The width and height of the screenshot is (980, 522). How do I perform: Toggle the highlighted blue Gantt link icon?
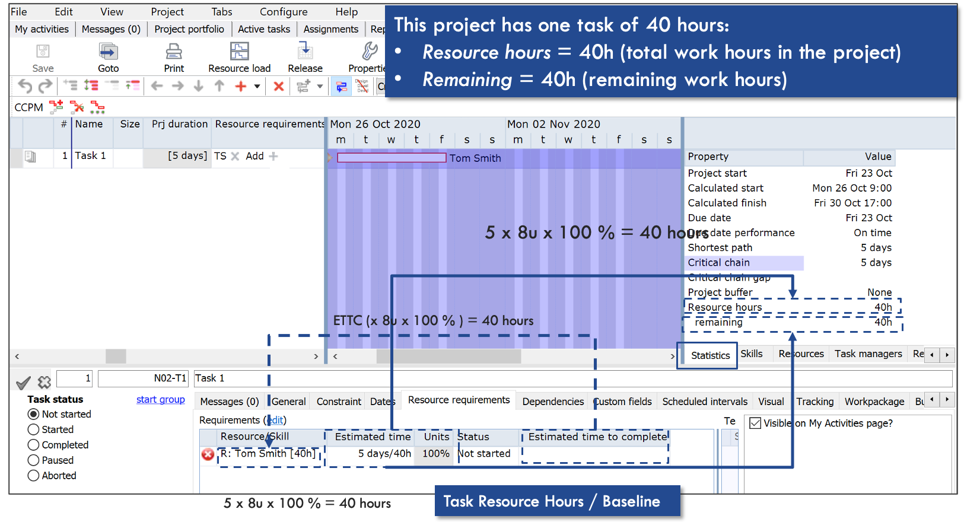[342, 87]
